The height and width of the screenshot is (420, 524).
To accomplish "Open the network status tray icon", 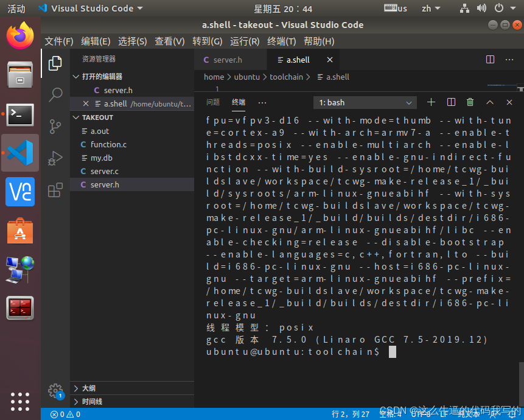I will coord(464,9).
